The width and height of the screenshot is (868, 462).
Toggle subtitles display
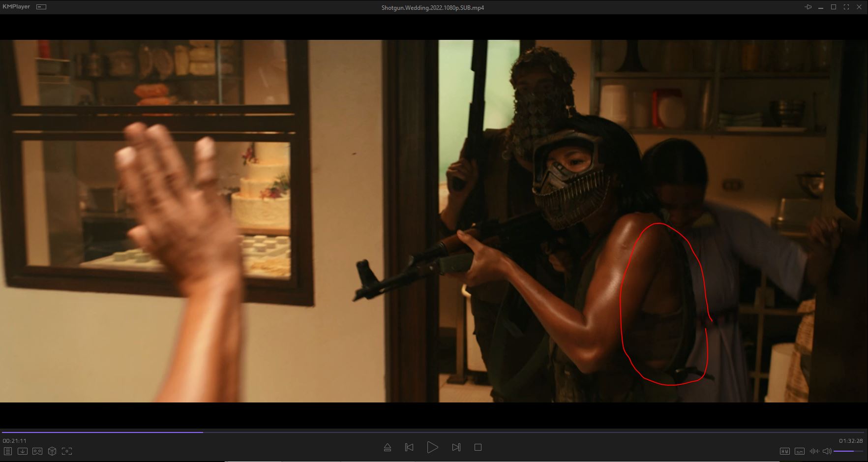click(x=800, y=451)
